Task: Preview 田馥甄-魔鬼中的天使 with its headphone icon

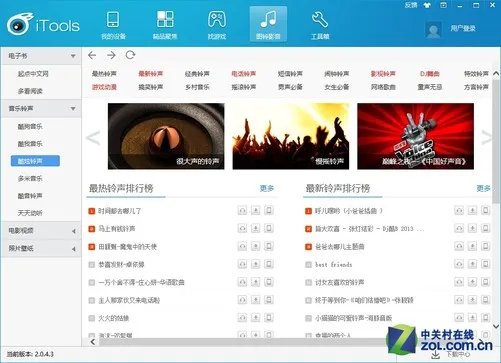Action: tap(242, 246)
